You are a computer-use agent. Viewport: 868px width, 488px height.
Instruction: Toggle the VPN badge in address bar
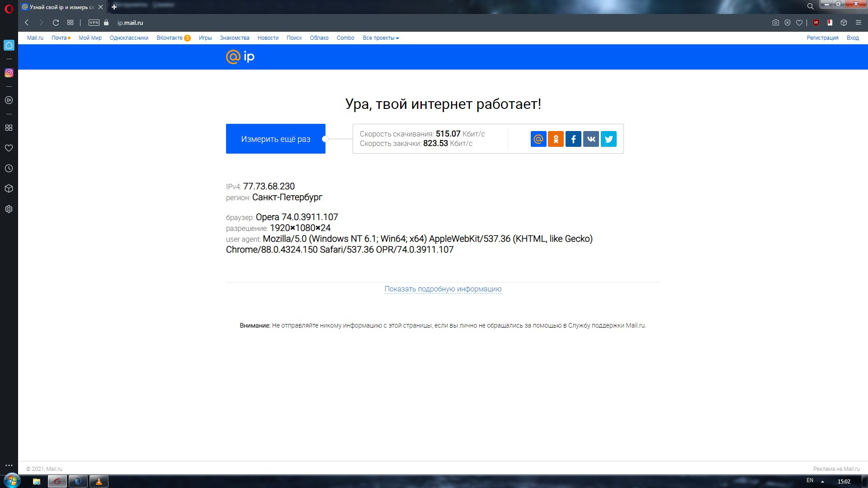pos(94,23)
